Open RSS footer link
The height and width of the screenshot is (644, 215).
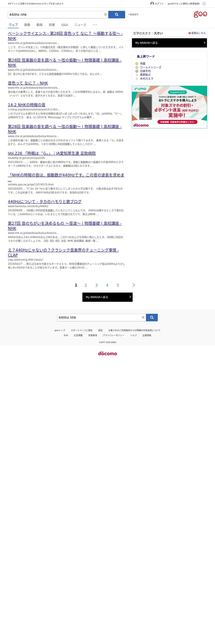(66, 335)
